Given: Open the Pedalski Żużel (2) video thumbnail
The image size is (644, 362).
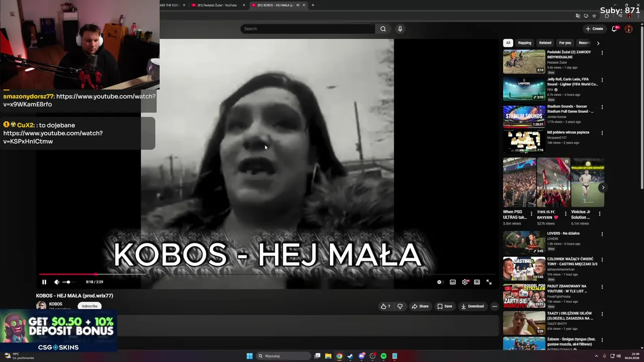Looking at the screenshot, I should [x=524, y=61].
